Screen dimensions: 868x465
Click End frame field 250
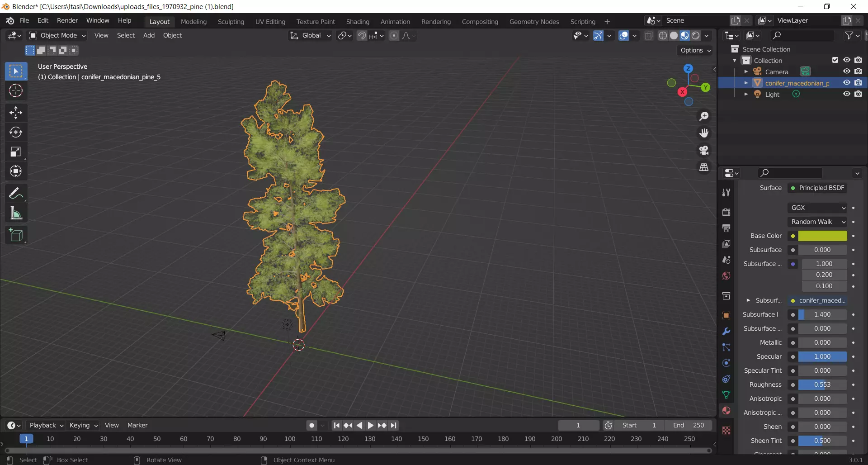click(689, 425)
